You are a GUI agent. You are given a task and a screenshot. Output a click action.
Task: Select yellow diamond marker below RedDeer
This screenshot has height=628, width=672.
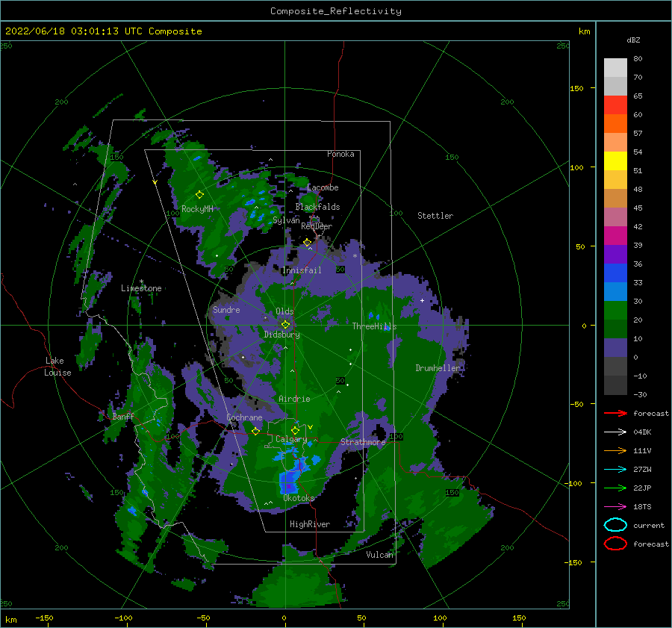(307, 243)
